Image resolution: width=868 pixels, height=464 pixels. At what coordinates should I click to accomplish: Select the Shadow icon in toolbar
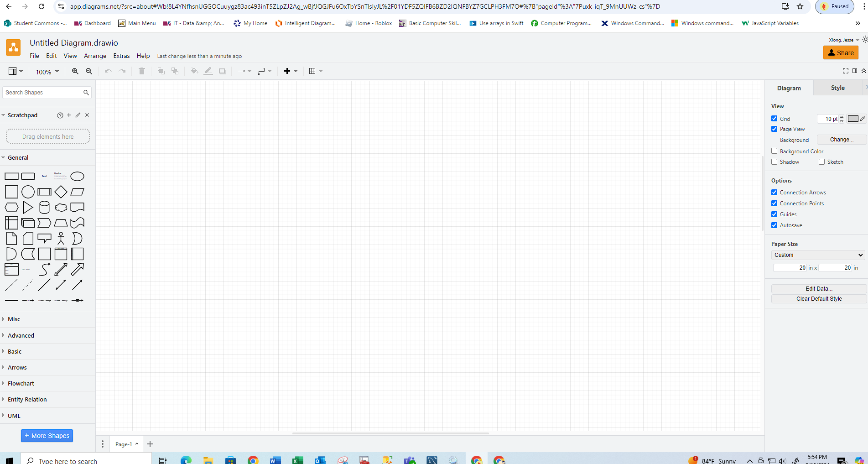pyautogui.click(x=222, y=71)
